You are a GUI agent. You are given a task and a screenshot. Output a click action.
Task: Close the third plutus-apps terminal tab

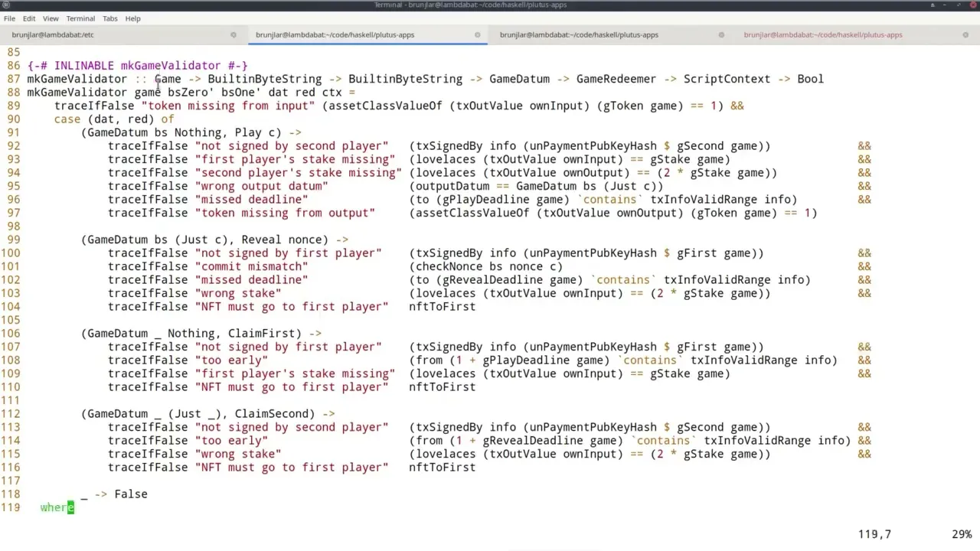(720, 34)
